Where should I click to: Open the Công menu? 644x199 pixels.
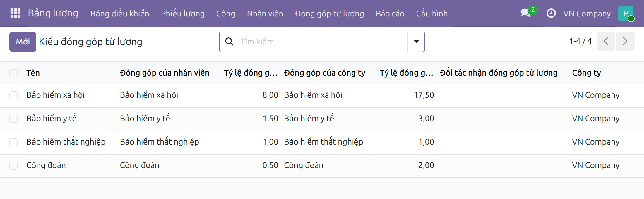[x=226, y=13]
